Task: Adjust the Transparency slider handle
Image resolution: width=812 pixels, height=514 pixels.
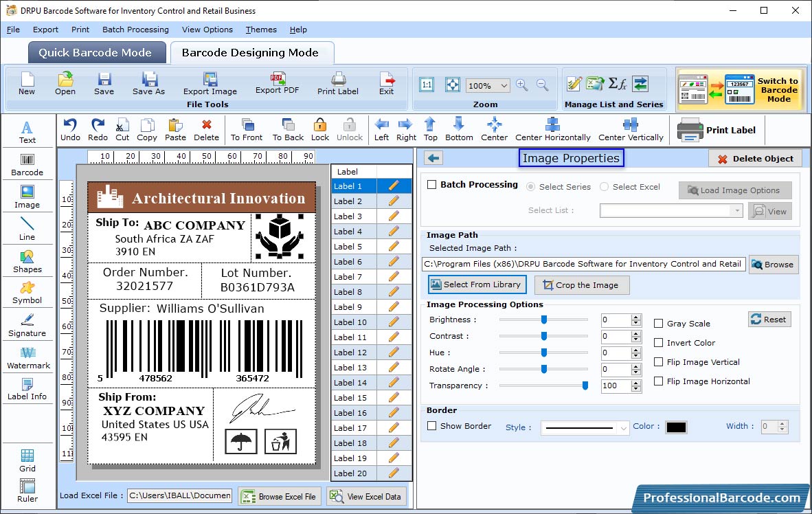Action: pos(585,385)
